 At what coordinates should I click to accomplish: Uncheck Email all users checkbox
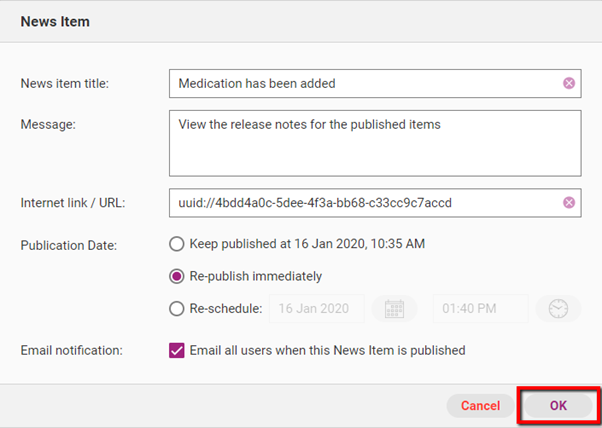tap(177, 350)
